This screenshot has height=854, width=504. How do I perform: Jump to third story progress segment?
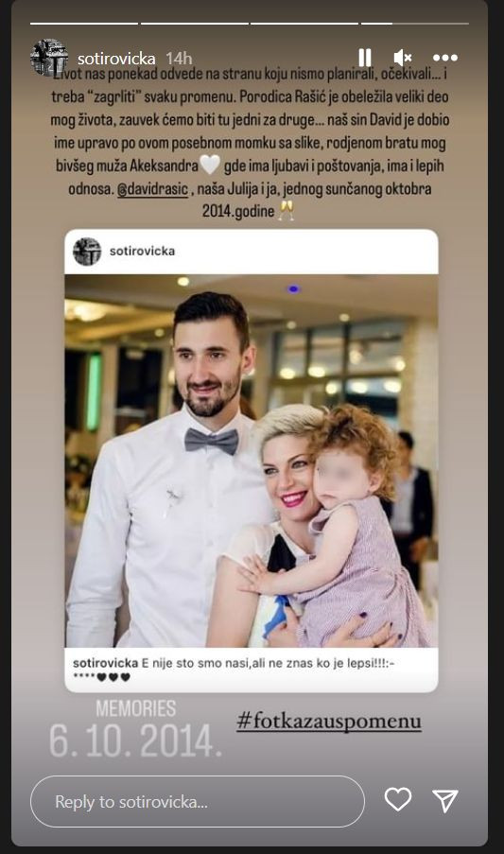304,24
